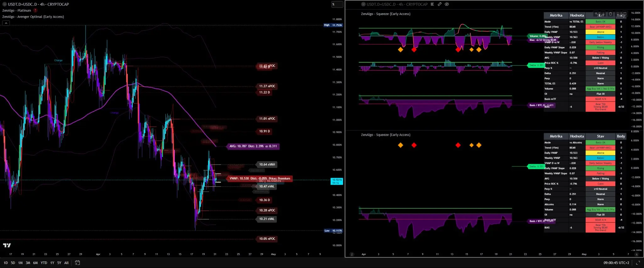Click the yellow Above status cell in top table

(x=600, y=32)
